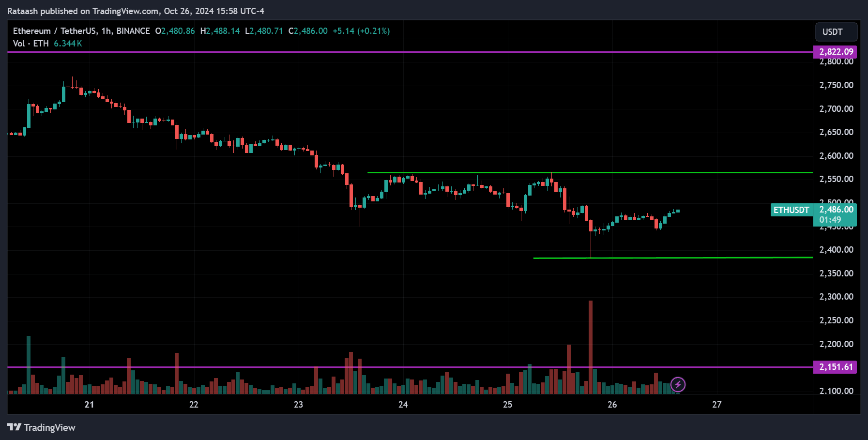
Task: Open the USDT currency selector
Action: (836, 32)
